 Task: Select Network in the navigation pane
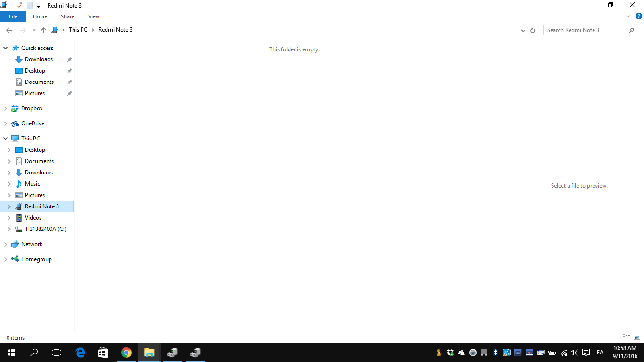32,244
